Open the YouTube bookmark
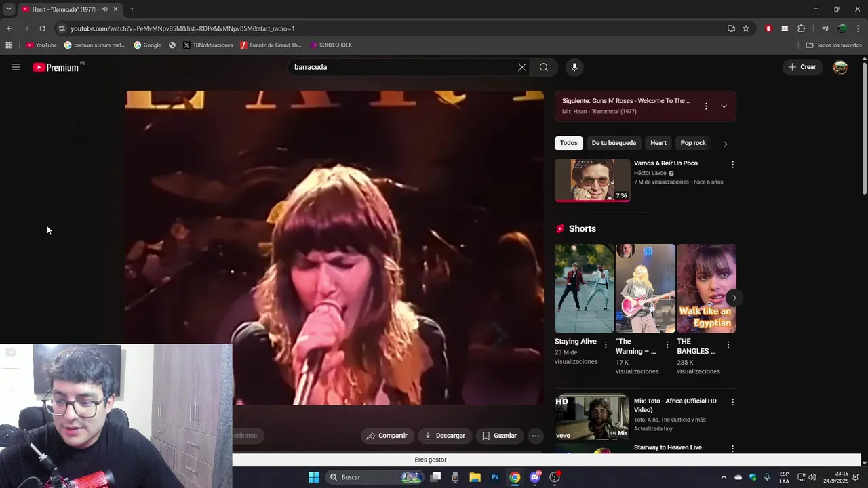Image resolution: width=868 pixels, height=488 pixels. 41,45
